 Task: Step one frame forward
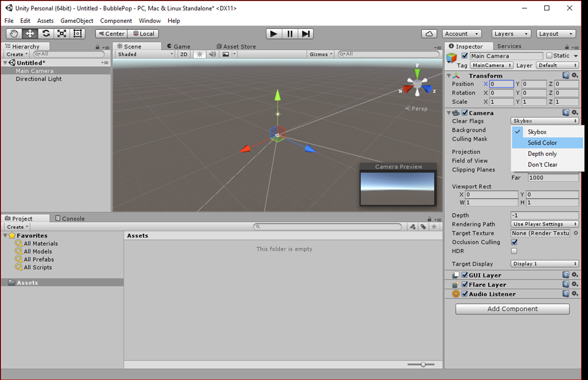click(x=305, y=34)
